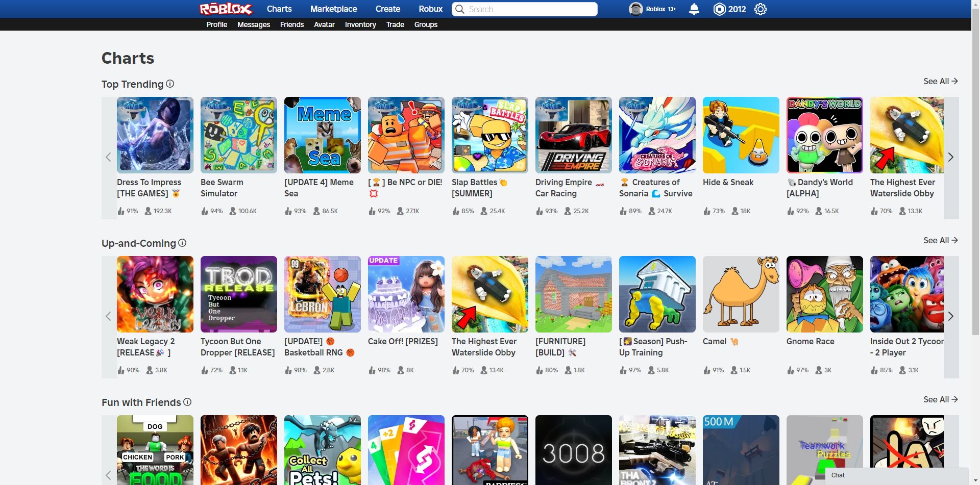The image size is (980, 485).
Task: Open Meme Sea game thumbnail
Action: [323, 135]
